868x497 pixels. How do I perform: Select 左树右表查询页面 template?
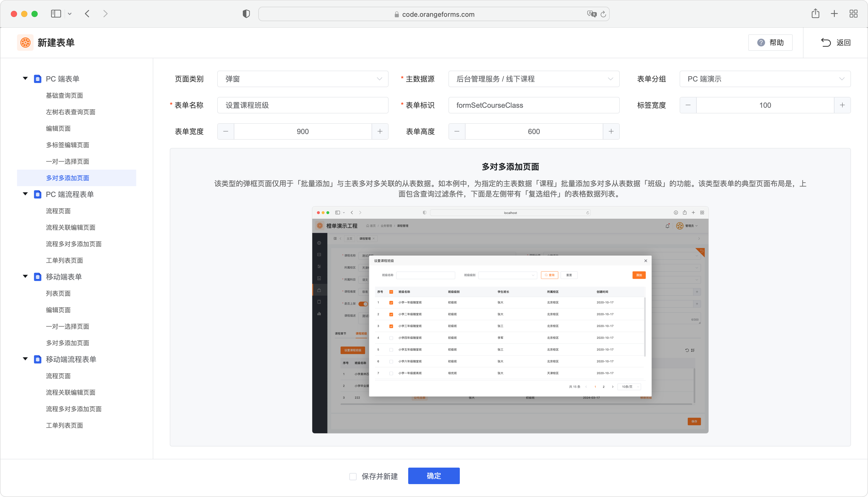click(x=71, y=112)
